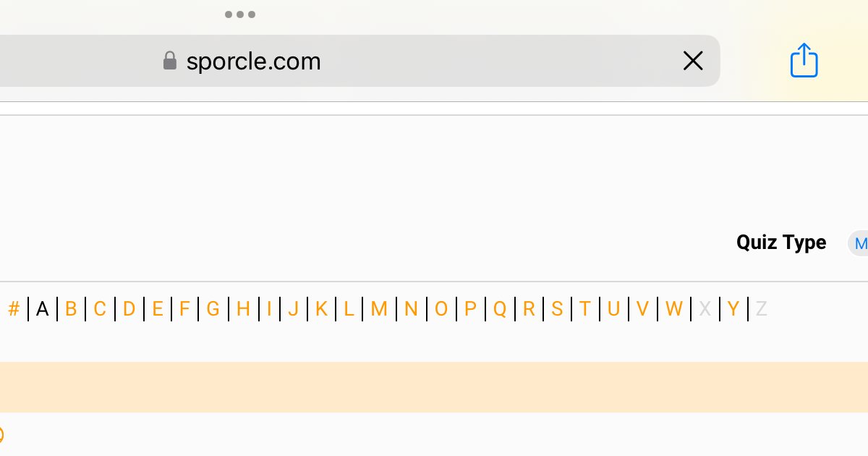
Task: Filter quizzes by letter Q
Action: pyautogui.click(x=500, y=309)
